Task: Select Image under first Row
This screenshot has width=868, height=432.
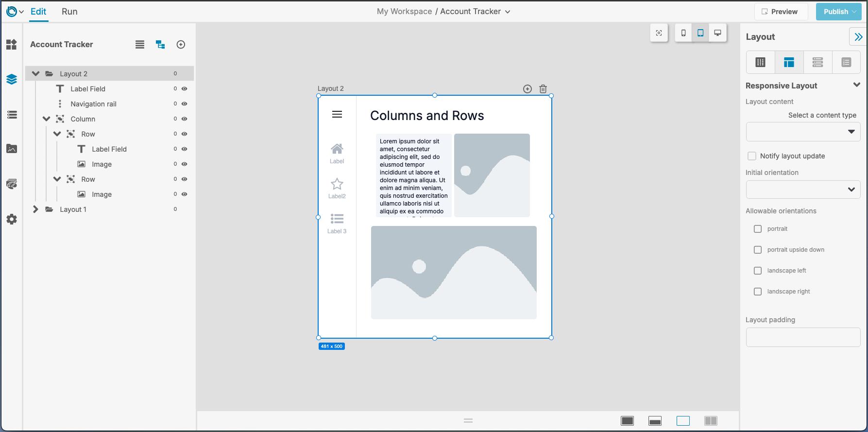Action: 102,164
